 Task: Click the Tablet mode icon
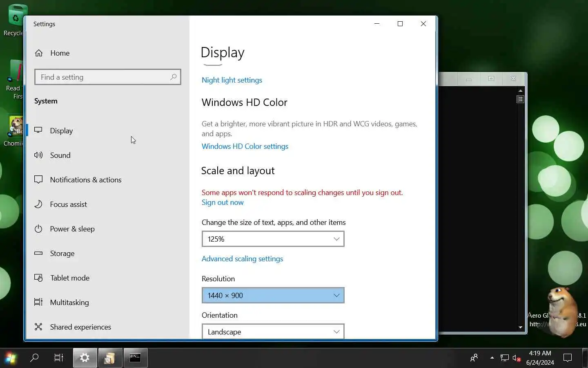tap(38, 278)
